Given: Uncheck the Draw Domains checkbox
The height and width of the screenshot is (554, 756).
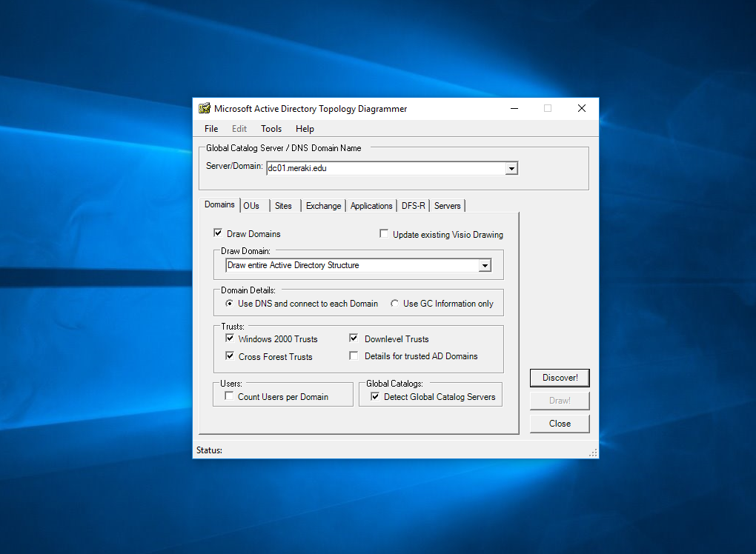Looking at the screenshot, I should pos(218,233).
